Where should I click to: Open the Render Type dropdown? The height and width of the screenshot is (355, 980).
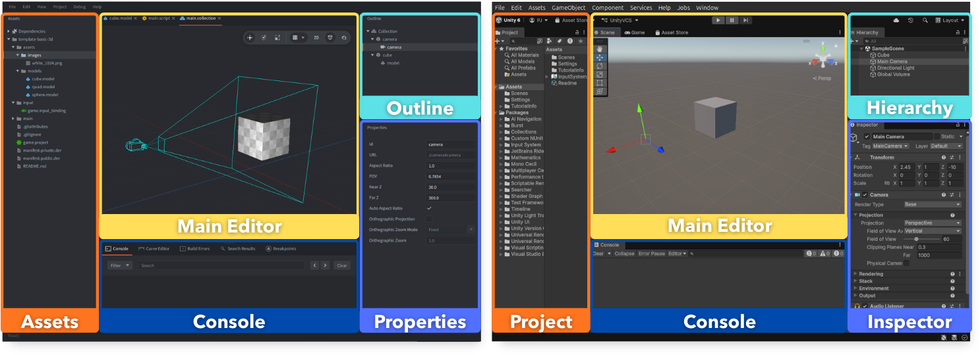tap(932, 205)
